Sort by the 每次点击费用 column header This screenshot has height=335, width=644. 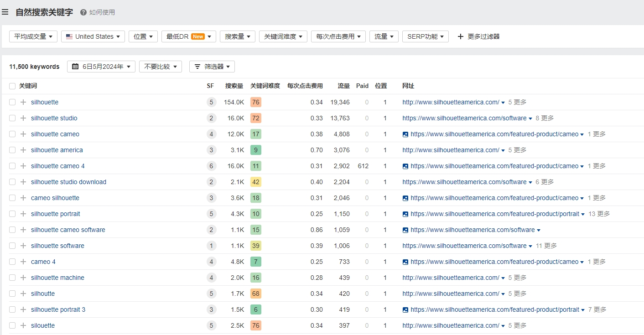[305, 86]
